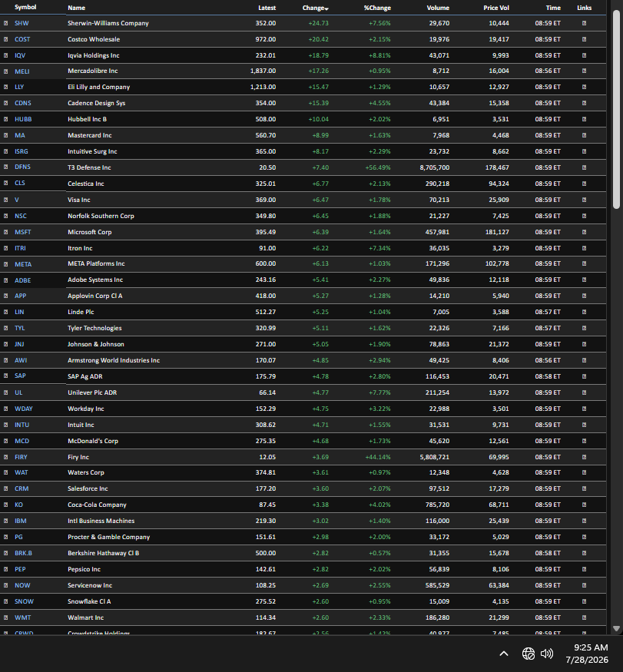Open the Links icon for HUBB row
This screenshot has width=623, height=672.
(x=584, y=119)
